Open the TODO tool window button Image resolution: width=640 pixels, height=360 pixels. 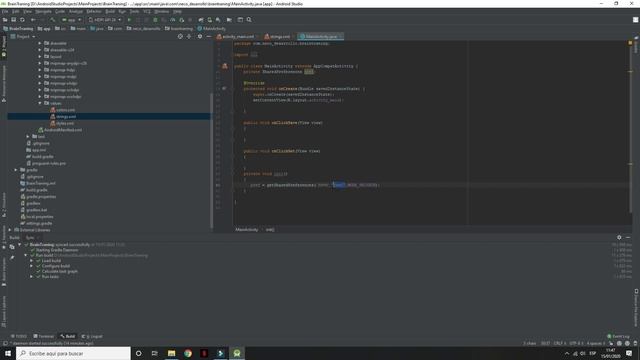click(x=19, y=336)
